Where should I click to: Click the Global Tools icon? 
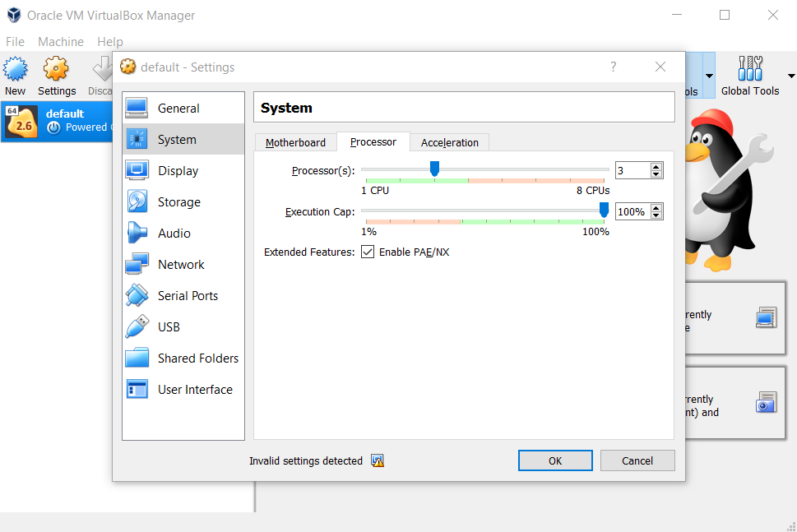click(x=750, y=69)
